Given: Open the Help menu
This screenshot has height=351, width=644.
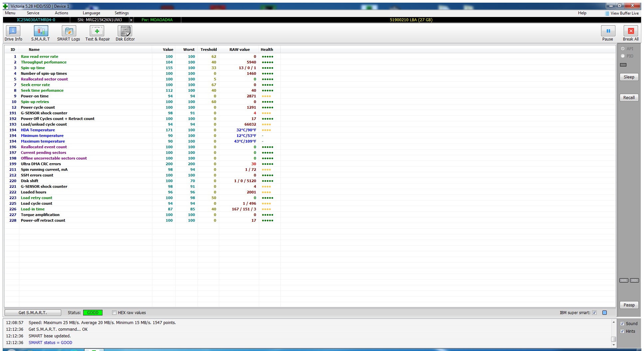Looking at the screenshot, I should coord(582,13).
